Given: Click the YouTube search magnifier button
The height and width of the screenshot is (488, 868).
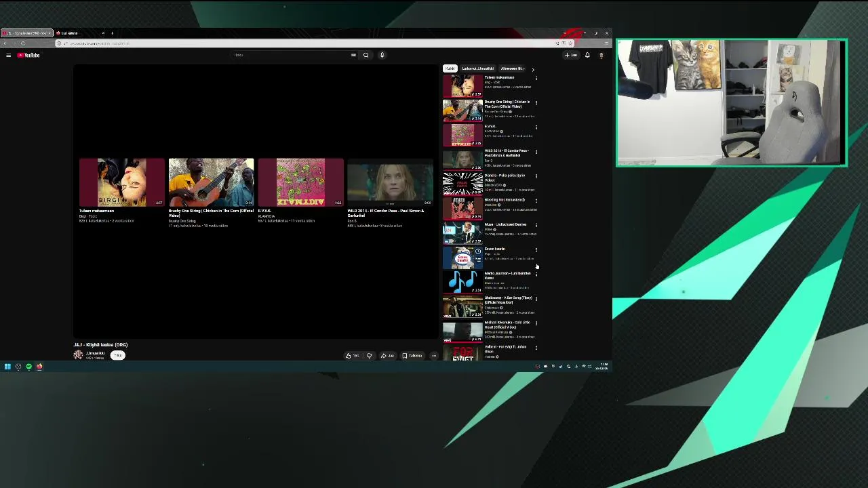Looking at the screenshot, I should point(366,55).
